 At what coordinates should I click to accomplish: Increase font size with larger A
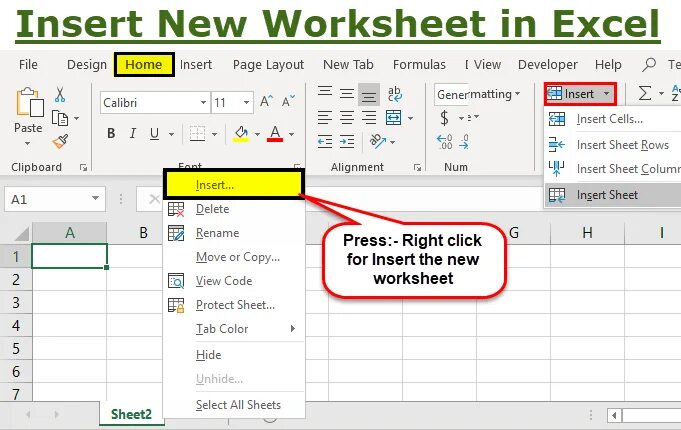(x=266, y=102)
